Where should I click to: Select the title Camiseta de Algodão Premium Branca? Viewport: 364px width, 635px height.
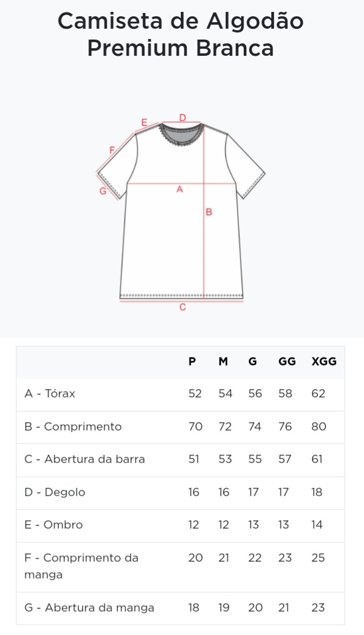click(x=181, y=34)
